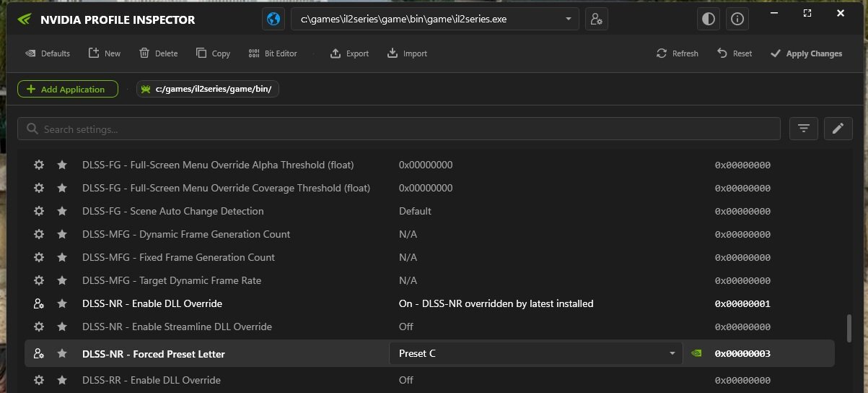
Task: Click the globe icon beside profile dropdown
Action: [x=273, y=20]
